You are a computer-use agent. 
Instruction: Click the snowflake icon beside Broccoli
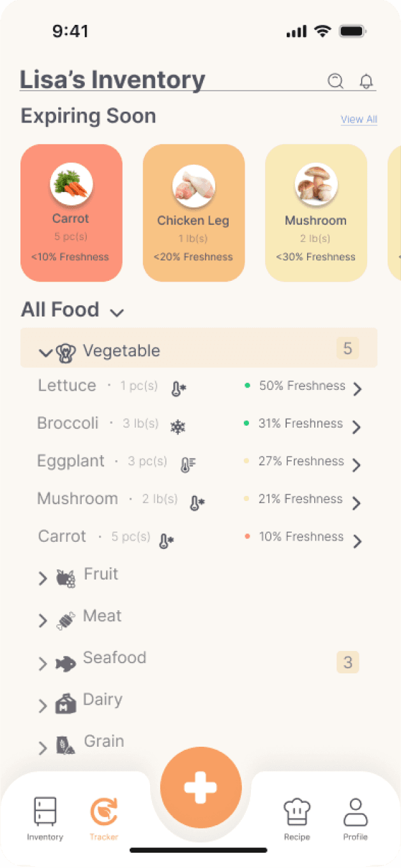coord(178,427)
